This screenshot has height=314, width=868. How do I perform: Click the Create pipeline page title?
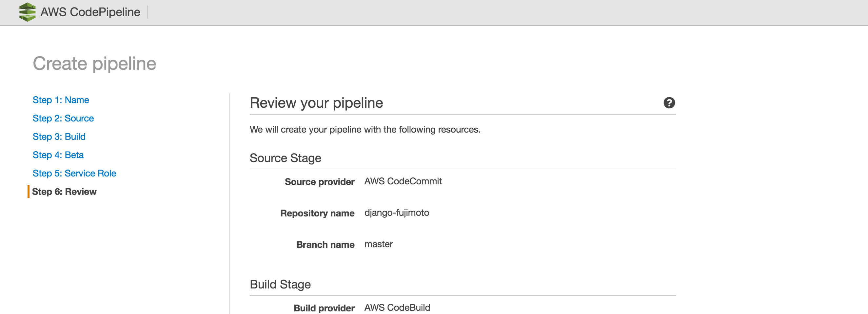coord(95,64)
